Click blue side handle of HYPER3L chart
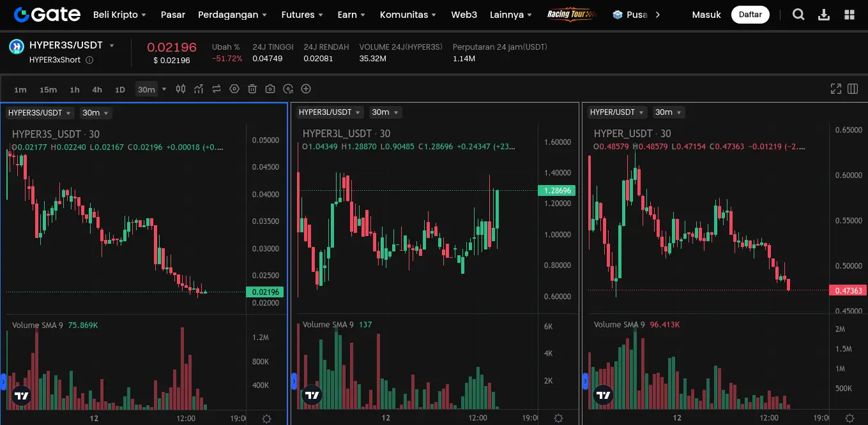868x425 pixels. pyautogui.click(x=294, y=381)
